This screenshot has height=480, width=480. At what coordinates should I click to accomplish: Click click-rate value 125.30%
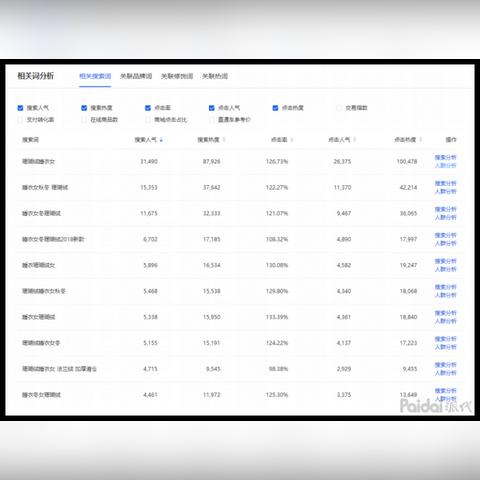277,395
